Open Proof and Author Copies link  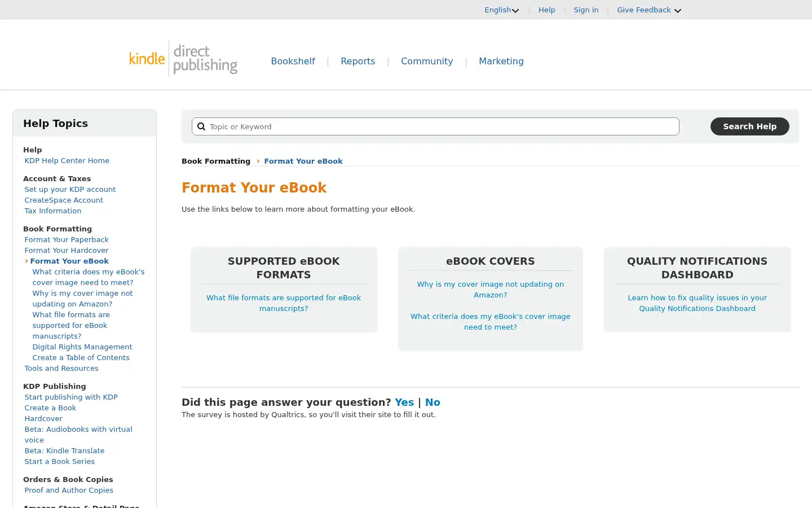click(x=69, y=490)
